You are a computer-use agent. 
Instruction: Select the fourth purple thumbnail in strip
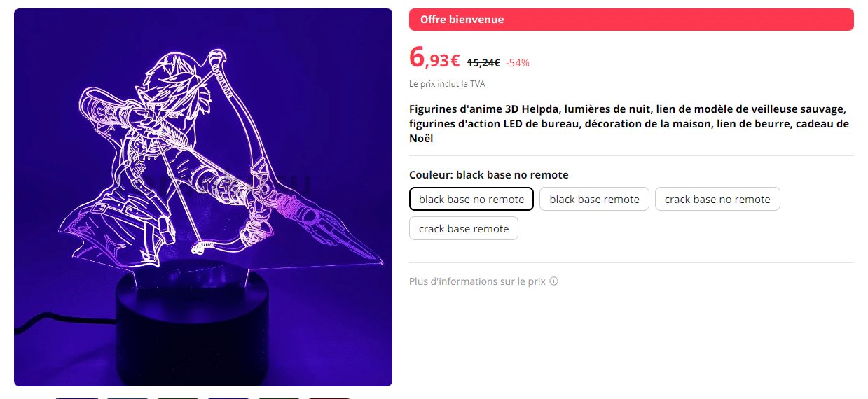coord(228,398)
